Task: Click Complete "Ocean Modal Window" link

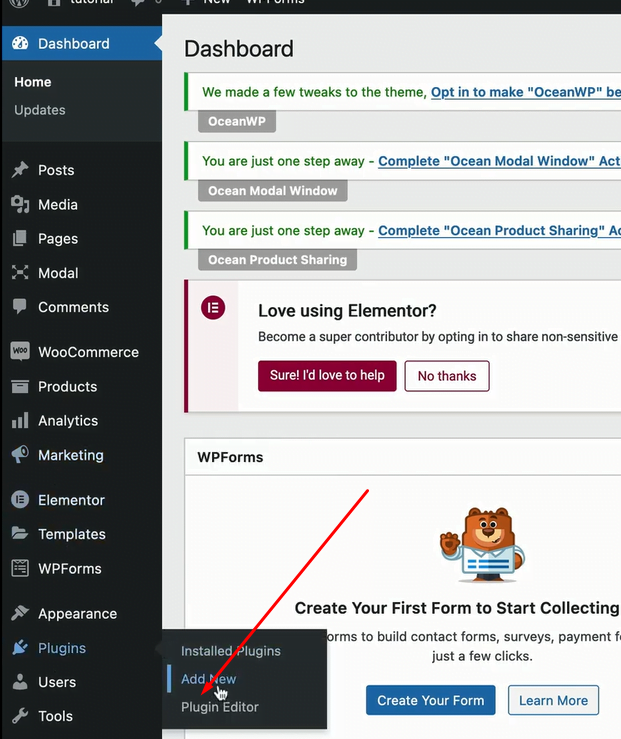Action: click(499, 161)
